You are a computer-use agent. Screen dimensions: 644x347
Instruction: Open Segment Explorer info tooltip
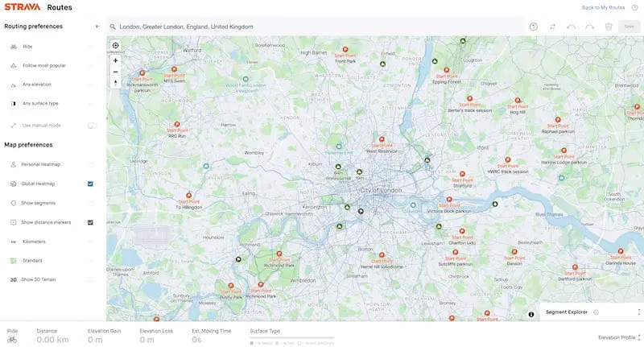click(596, 312)
